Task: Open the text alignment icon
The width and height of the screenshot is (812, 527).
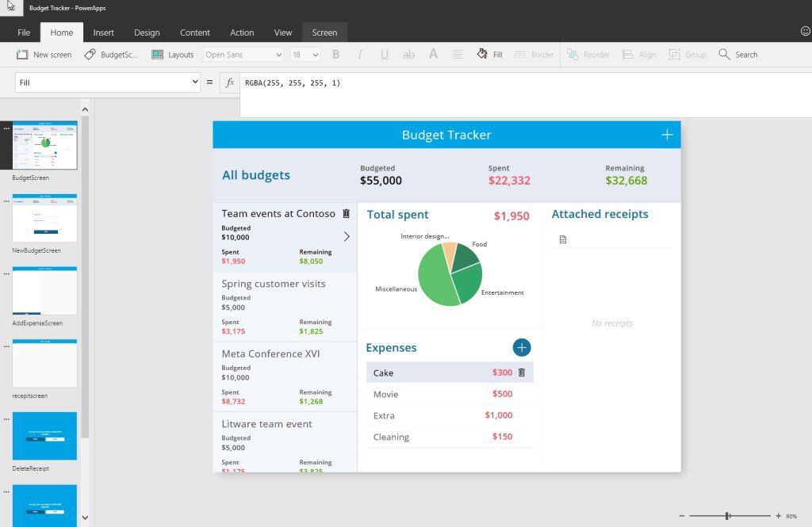Action: [458, 55]
